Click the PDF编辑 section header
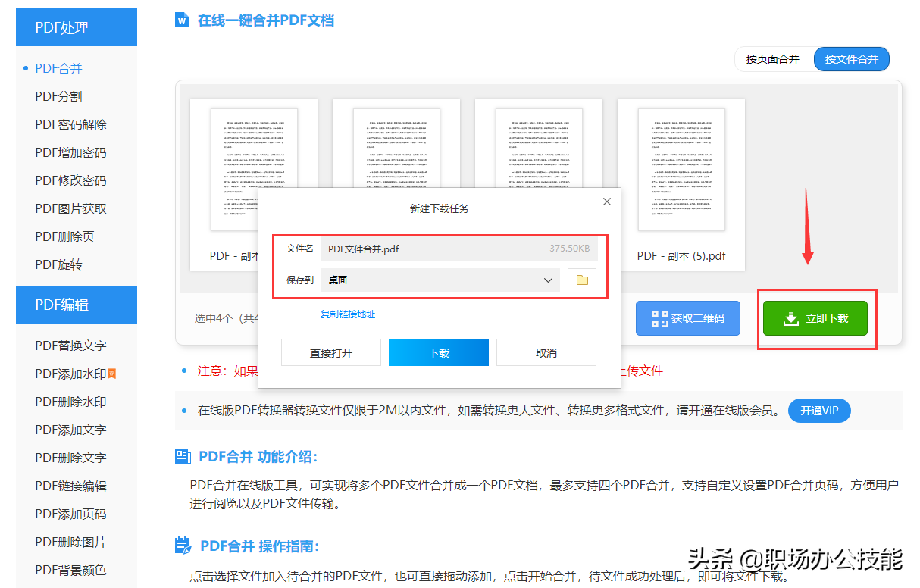Image resolution: width=920 pixels, height=588 pixels. pyautogui.click(x=77, y=305)
